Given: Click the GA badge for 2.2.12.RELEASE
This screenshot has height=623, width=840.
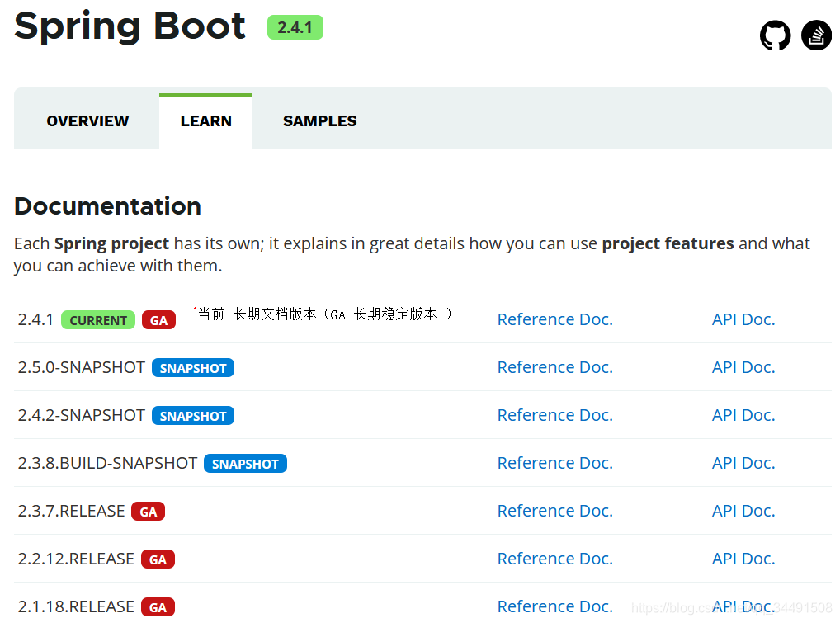Looking at the screenshot, I should 158,559.
